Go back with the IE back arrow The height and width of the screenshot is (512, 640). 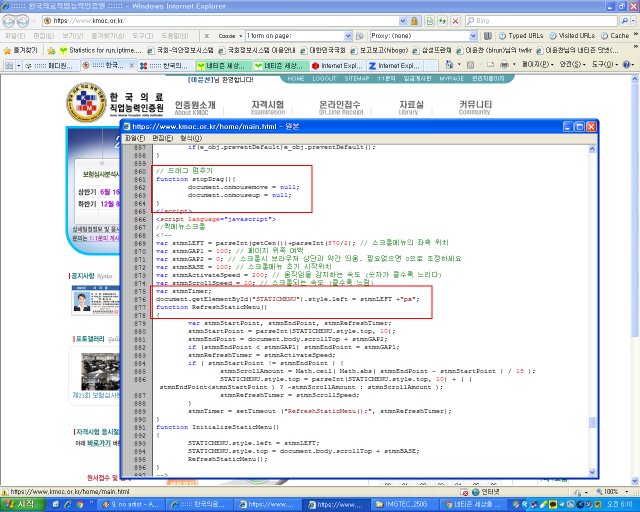pos(9,21)
